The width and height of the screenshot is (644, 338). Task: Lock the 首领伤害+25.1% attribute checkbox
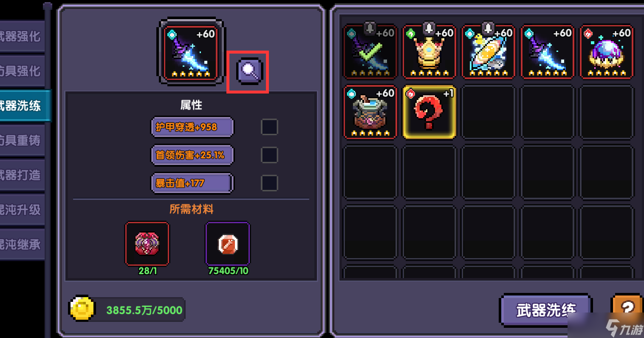[269, 155]
